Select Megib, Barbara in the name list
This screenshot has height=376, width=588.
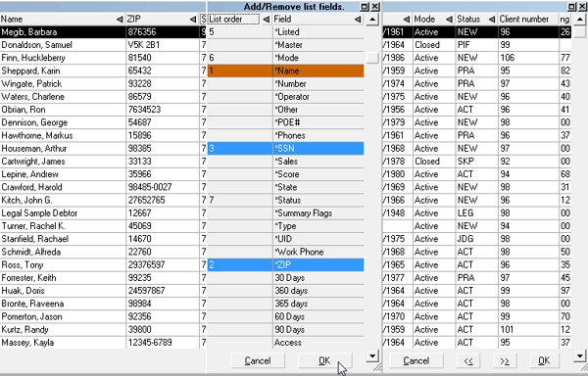click(x=63, y=32)
